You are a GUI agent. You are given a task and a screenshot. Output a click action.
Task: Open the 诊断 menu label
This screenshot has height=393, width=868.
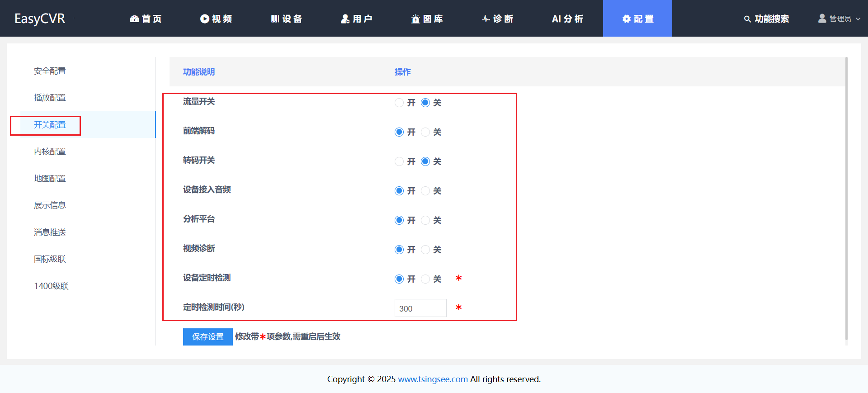click(x=503, y=19)
